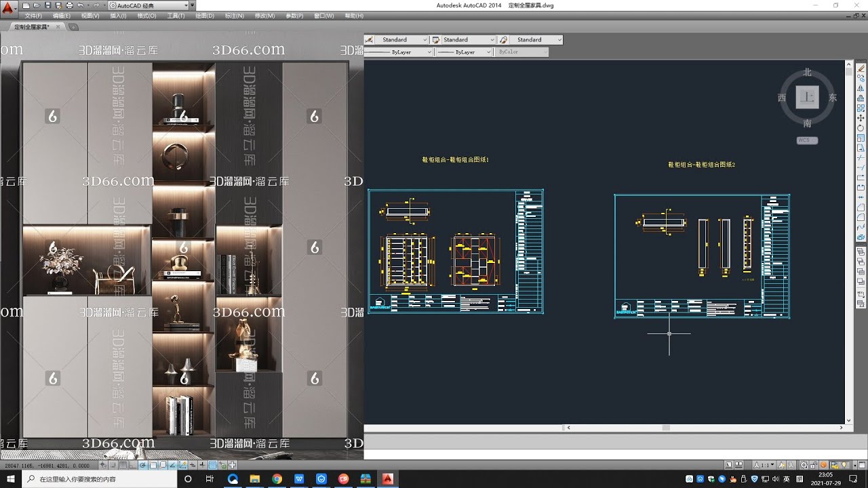Close the 定制全屋家具 drawing tab
868x488 pixels.
point(58,26)
